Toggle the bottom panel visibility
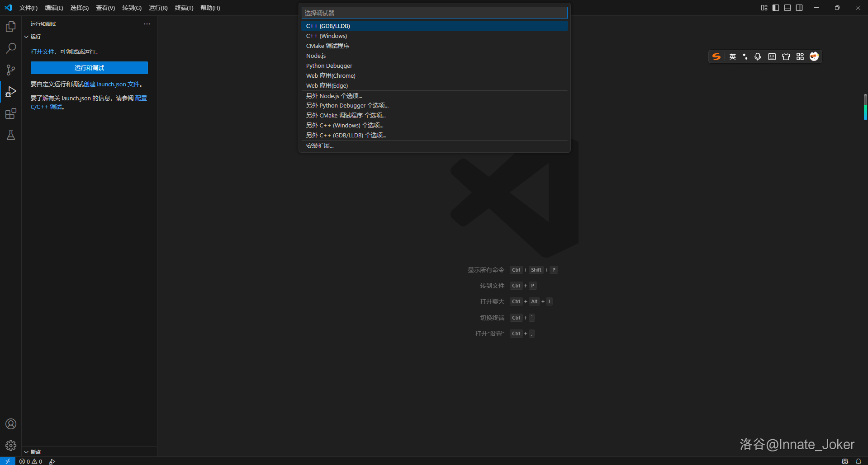 [787, 8]
